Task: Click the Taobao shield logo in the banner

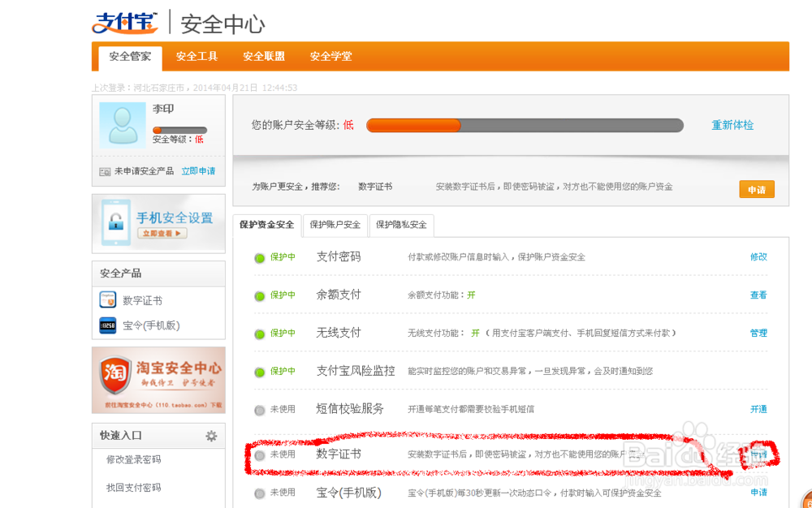Action: (114, 376)
